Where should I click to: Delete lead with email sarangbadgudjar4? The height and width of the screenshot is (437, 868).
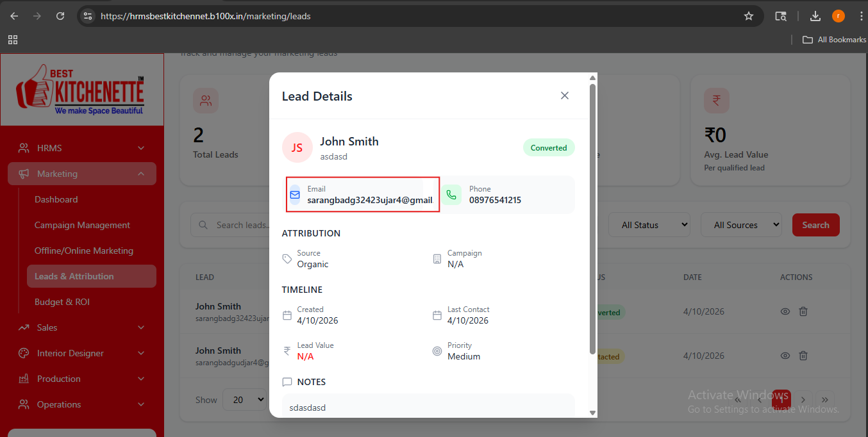[x=803, y=356]
